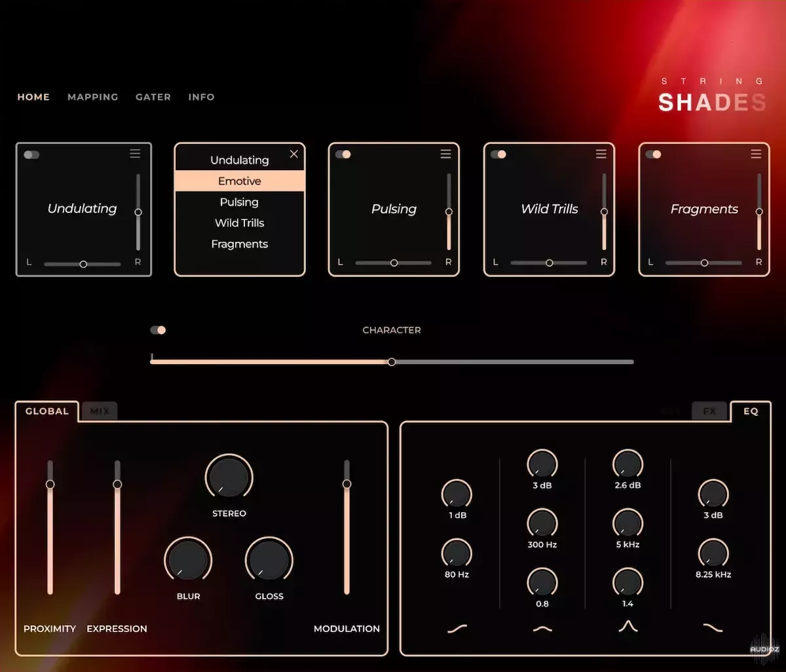Click the Character slider handle
Image resolution: width=786 pixels, height=672 pixels.
point(392,362)
